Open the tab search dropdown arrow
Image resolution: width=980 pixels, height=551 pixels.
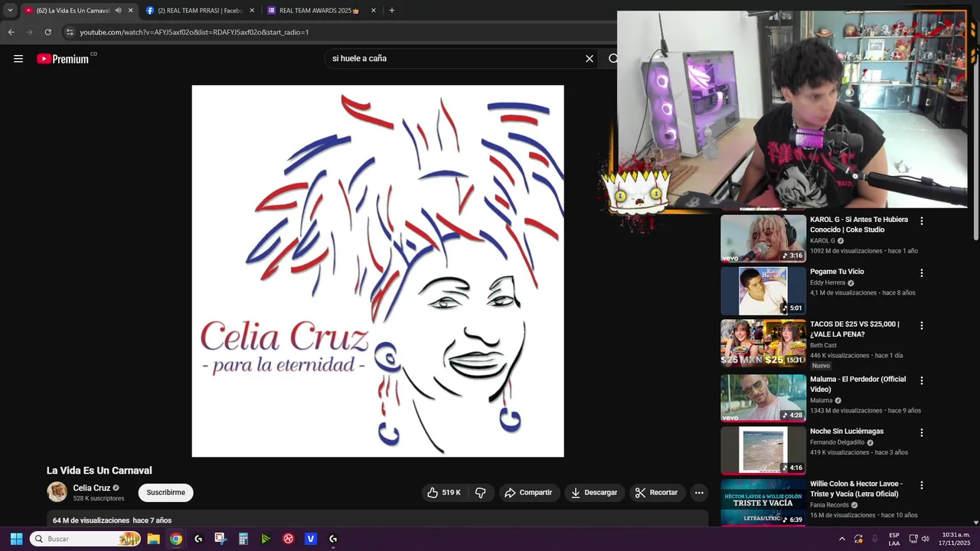pos(10,11)
